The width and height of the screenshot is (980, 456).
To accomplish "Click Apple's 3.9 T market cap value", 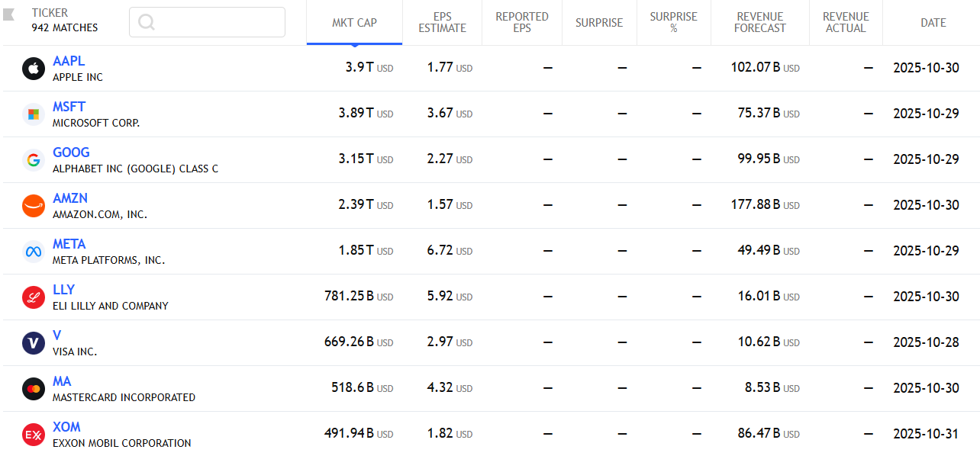I will click(x=369, y=68).
